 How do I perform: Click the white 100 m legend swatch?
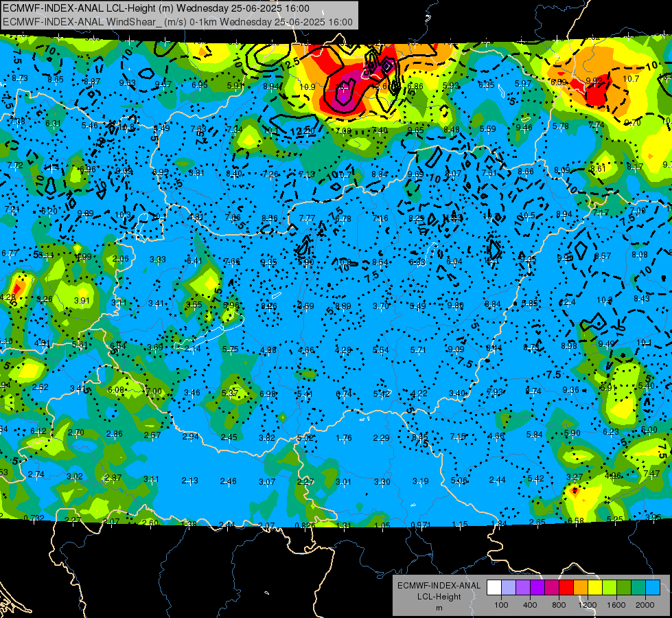coord(494,588)
